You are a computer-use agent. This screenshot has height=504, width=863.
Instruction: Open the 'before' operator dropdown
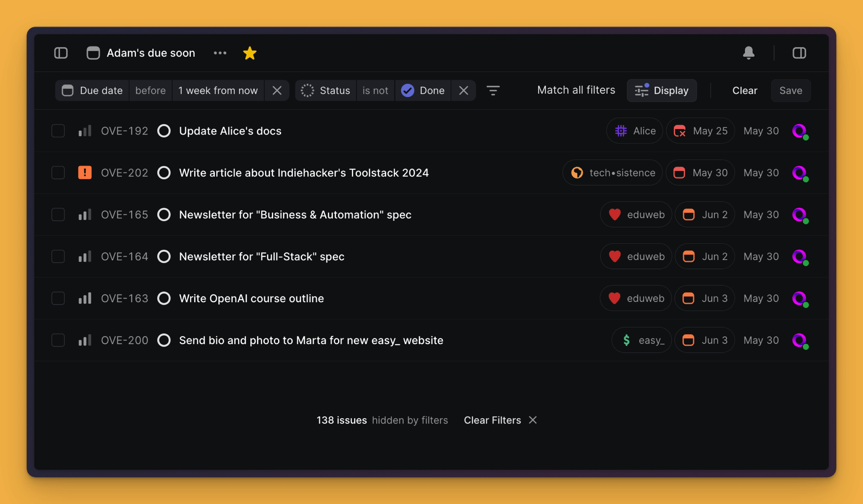[150, 90]
